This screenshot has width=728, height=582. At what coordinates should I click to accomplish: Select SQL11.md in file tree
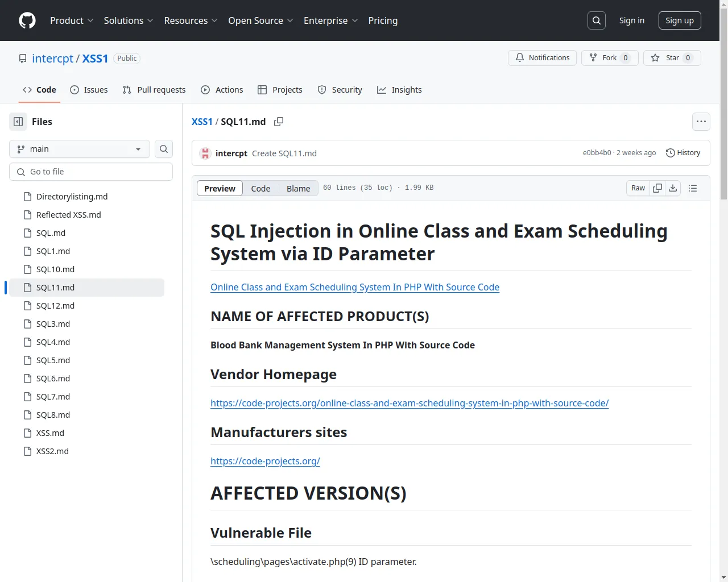86,288
